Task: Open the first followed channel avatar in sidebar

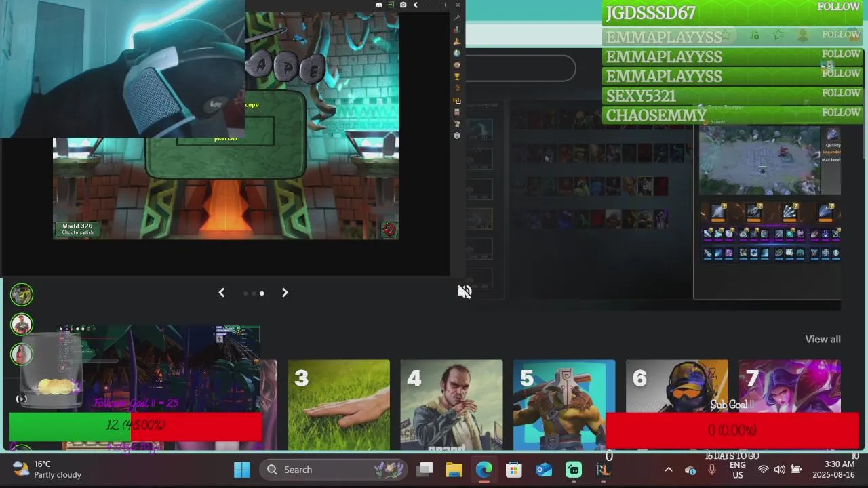Action: [22, 294]
